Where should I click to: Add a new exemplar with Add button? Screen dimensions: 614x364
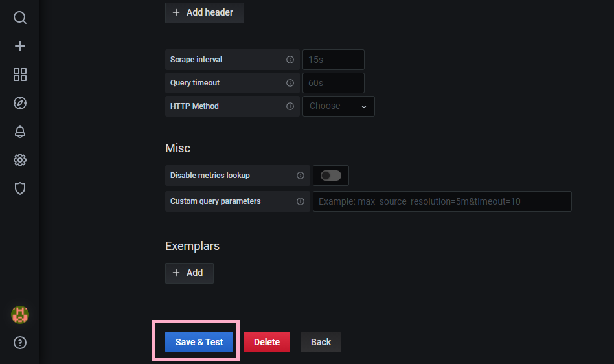click(189, 273)
